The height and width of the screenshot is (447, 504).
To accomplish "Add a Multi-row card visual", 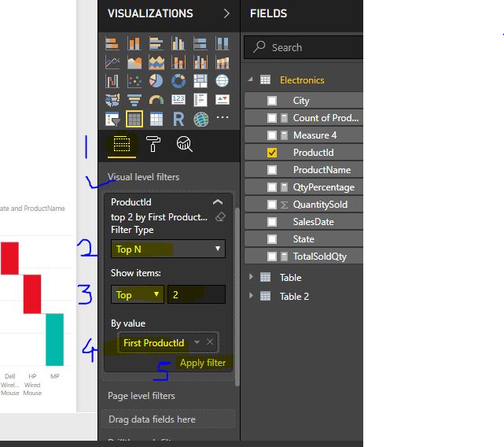I will [x=200, y=100].
